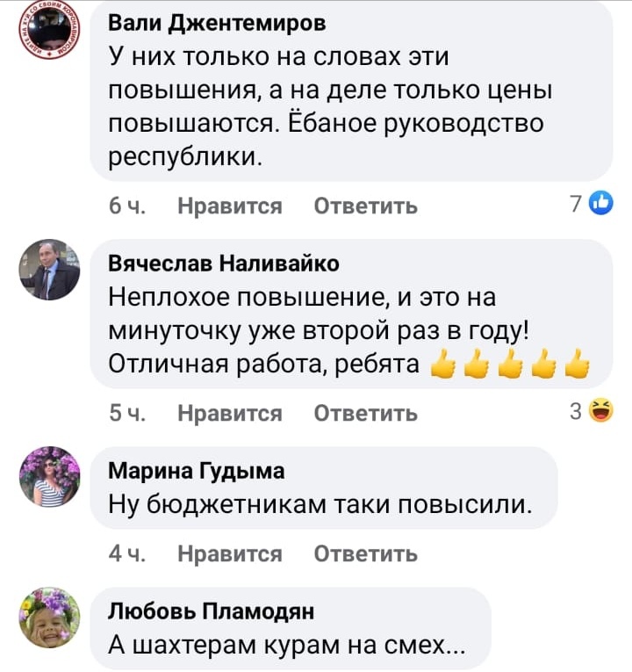Open Марина Гудыма's profile avatar
Image resolution: width=632 pixels, height=672 pixels.
[x=50, y=477]
